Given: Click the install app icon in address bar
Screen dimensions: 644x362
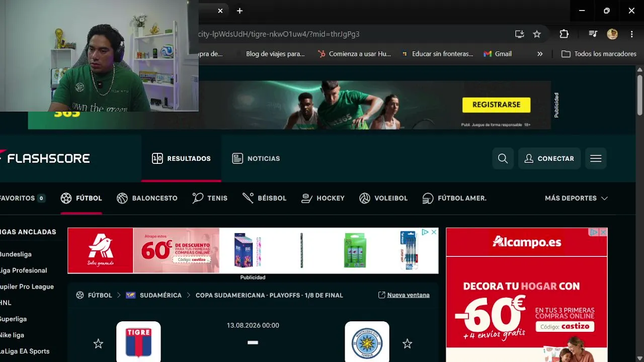Looking at the screenshot, I should pos(519,34).
